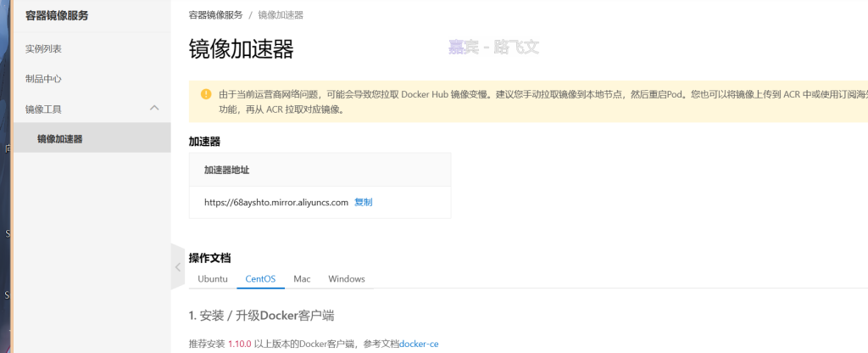Click the large 镜像加速器 page heading
Image resolution: width=868 pixels, height=353 pixels.
(241, 49)
